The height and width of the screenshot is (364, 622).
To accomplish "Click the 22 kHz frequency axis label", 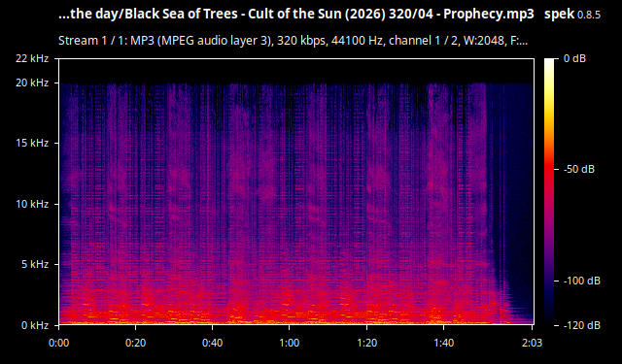I will coord(32,58).
